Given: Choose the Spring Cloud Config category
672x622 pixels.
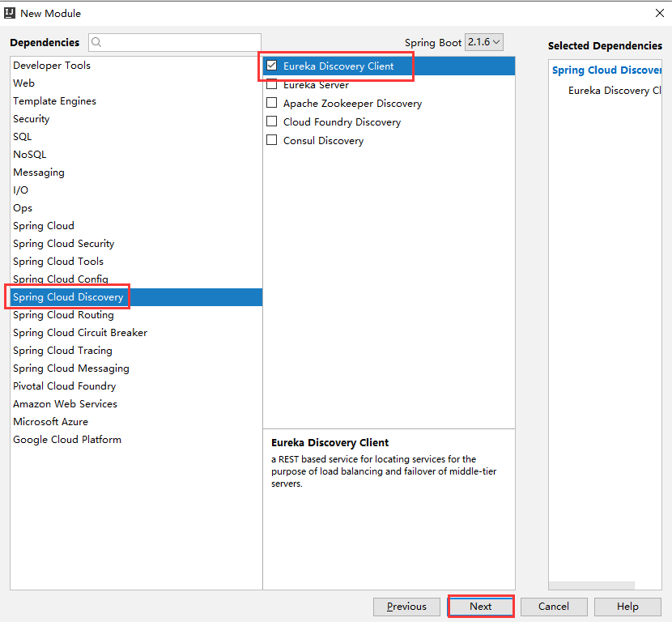Looking at the screenshot, I should 136,279.
